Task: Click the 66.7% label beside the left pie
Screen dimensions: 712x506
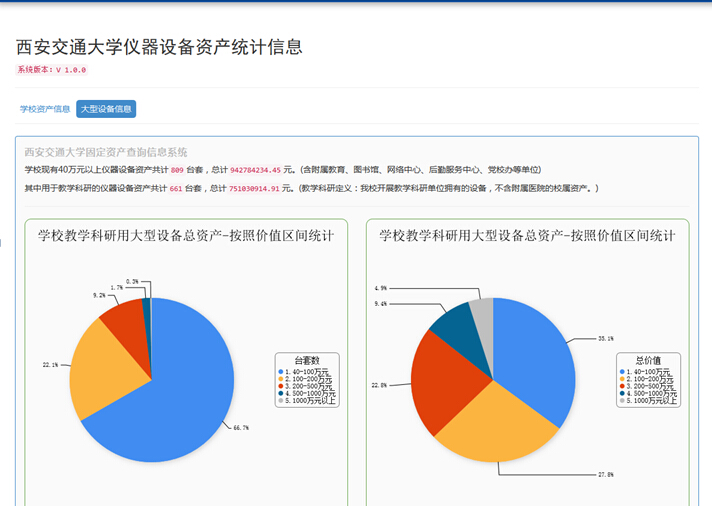Action: coord(241,428)
